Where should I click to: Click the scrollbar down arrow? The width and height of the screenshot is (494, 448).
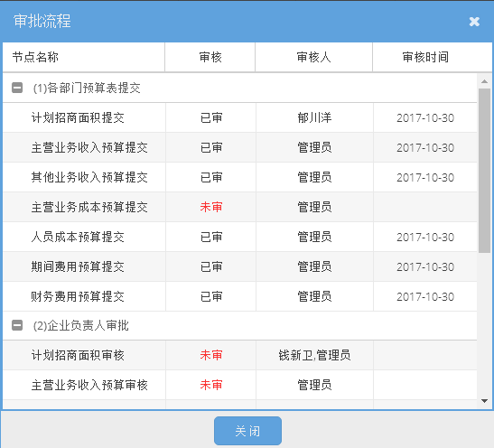485,401
